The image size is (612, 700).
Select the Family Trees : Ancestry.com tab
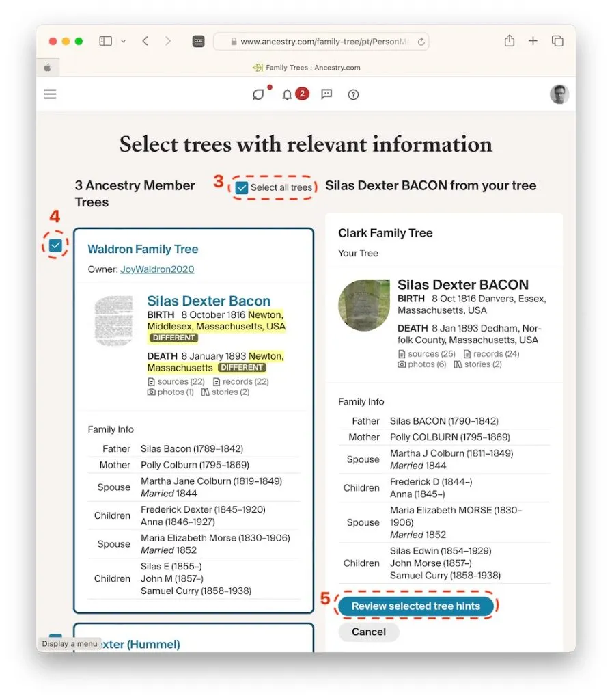(307, 68)
